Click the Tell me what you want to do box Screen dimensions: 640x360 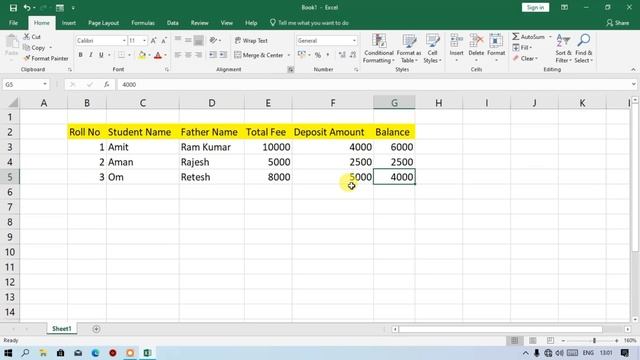click(x=309, y=23)
